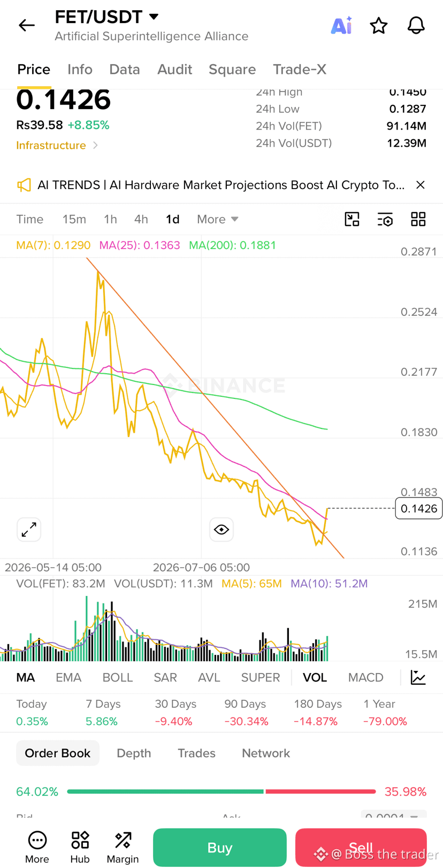The width and height of the screenshot is (443, 868).
Task: Click the 7 Days 5.86% value
Action: pos(102,722)
